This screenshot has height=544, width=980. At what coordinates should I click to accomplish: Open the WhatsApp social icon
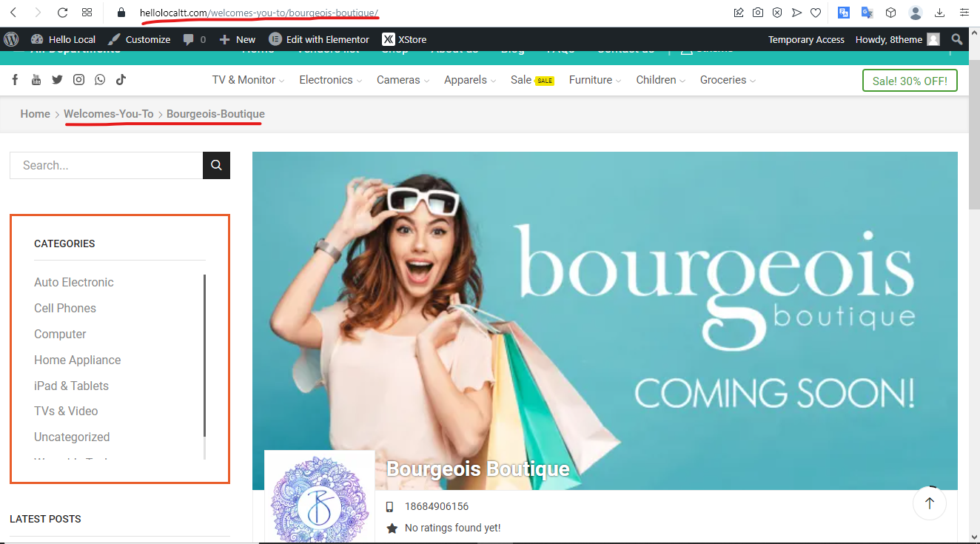(100, 80)
